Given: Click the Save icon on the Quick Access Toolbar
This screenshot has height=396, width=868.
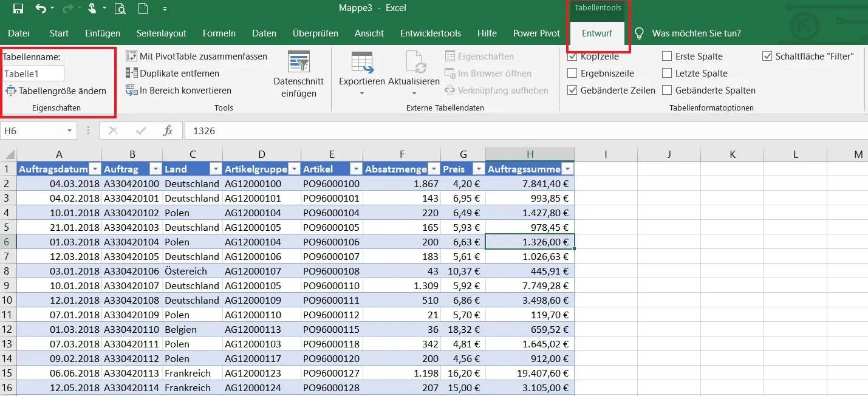Looking at the screenshot, I should [x=17, y=9].
